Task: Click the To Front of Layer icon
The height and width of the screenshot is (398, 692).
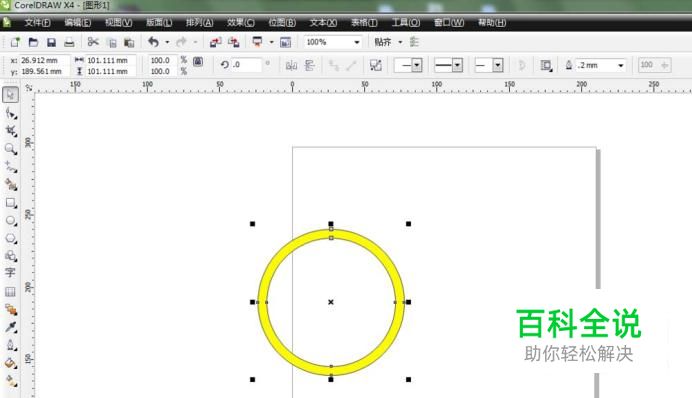Action: point(376,66)
